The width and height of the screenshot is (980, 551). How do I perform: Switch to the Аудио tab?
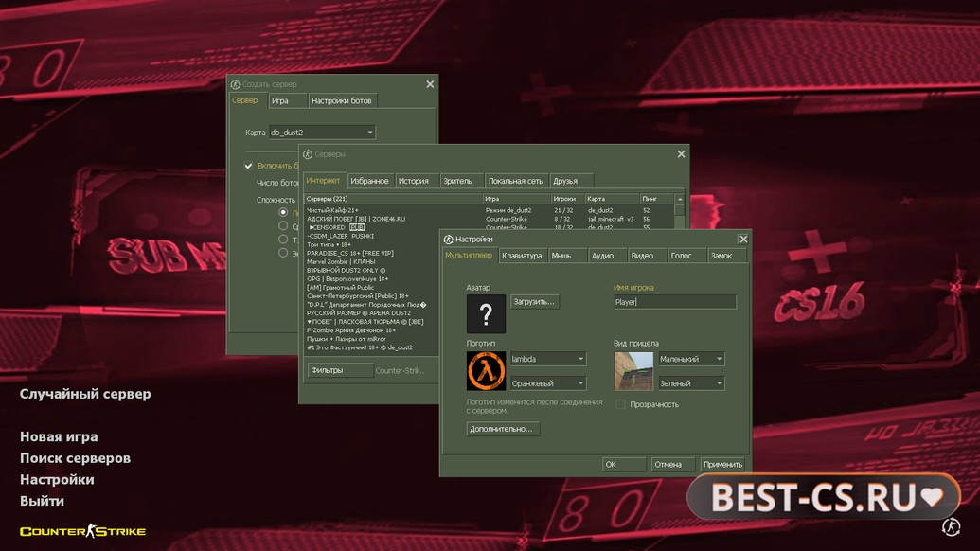[606, 256]
